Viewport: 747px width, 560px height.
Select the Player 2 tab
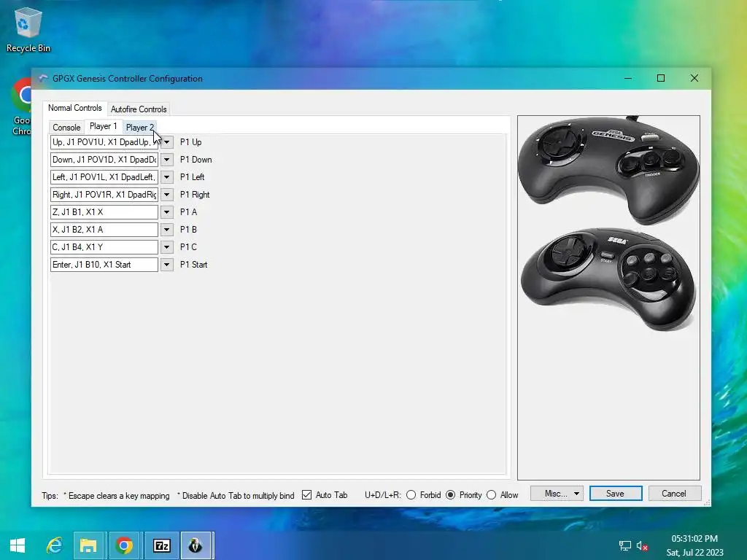coord(139,127)
